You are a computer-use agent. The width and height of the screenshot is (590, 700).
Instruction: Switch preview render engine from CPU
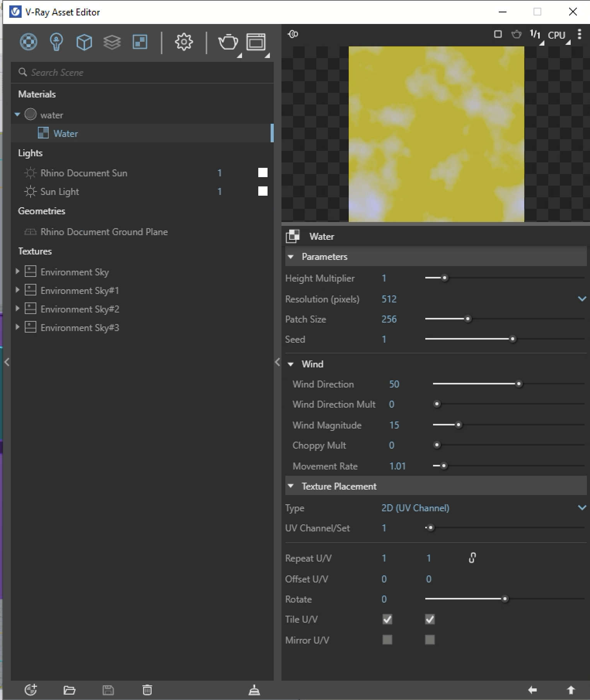click(x=557, y=35)
